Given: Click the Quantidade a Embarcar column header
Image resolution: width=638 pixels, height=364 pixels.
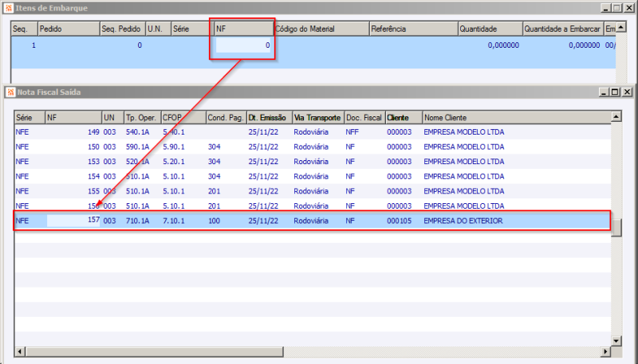Looking at the screenshot, I should pyautogui.click(x=563, y=29).
